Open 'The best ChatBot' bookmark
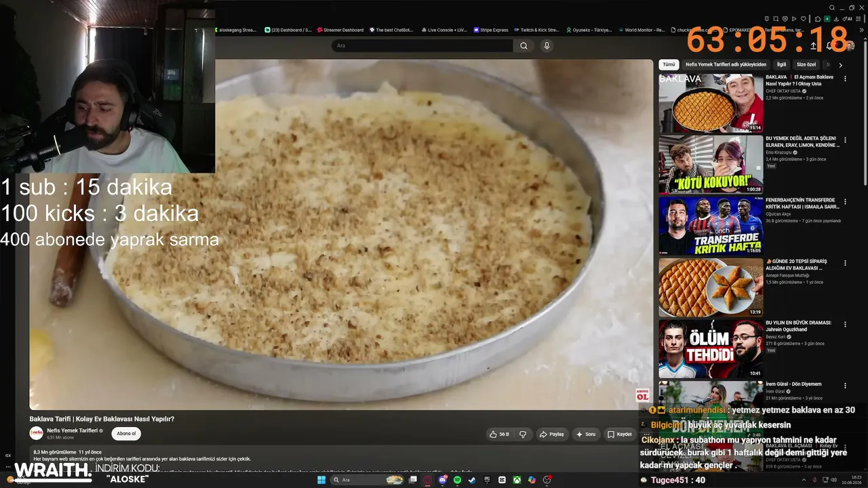This screenshot has height=488, width=868. (x=391, y=30)
